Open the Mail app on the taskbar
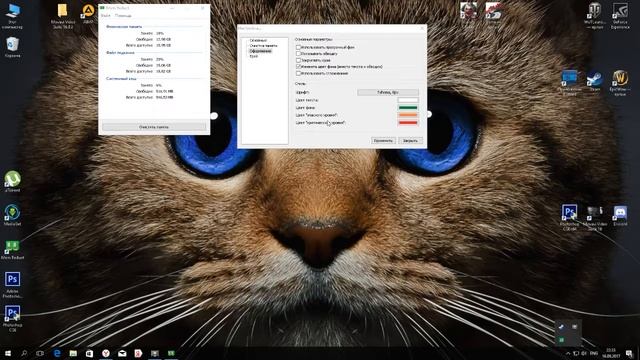Screen dimensions: 640x360 point(122,353)
